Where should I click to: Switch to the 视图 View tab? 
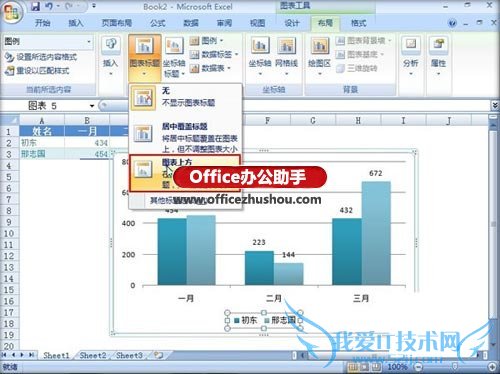click(x=258, y=23)
